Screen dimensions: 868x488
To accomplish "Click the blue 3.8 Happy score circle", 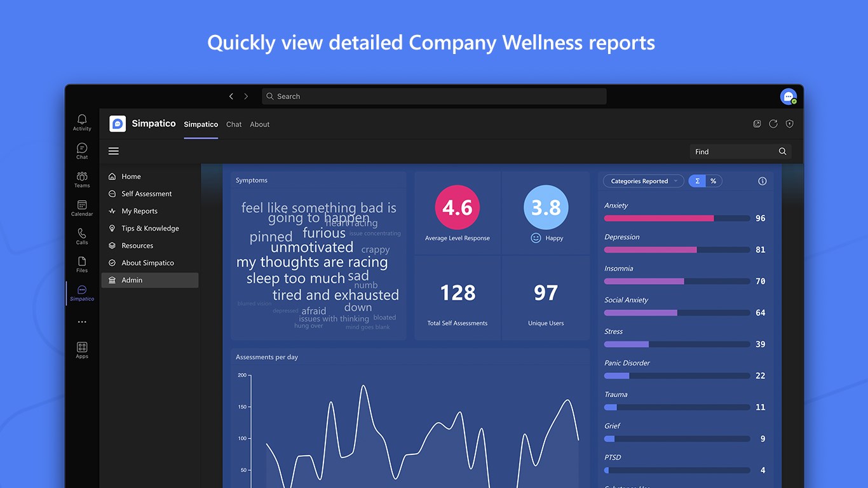I will (546, 208).
